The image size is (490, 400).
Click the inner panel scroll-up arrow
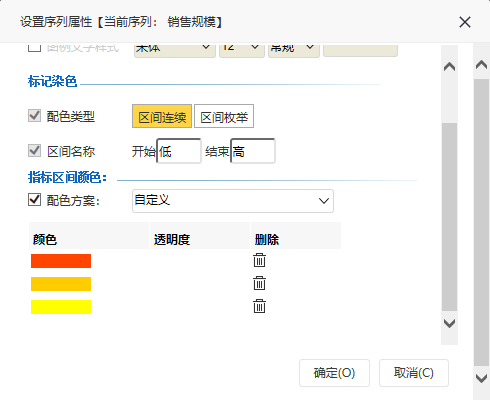(449, 67)
